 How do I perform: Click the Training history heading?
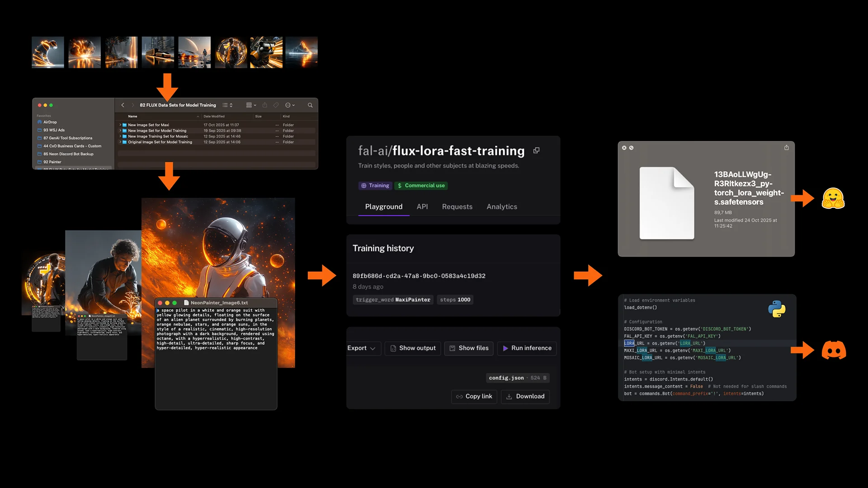point(383,248)
